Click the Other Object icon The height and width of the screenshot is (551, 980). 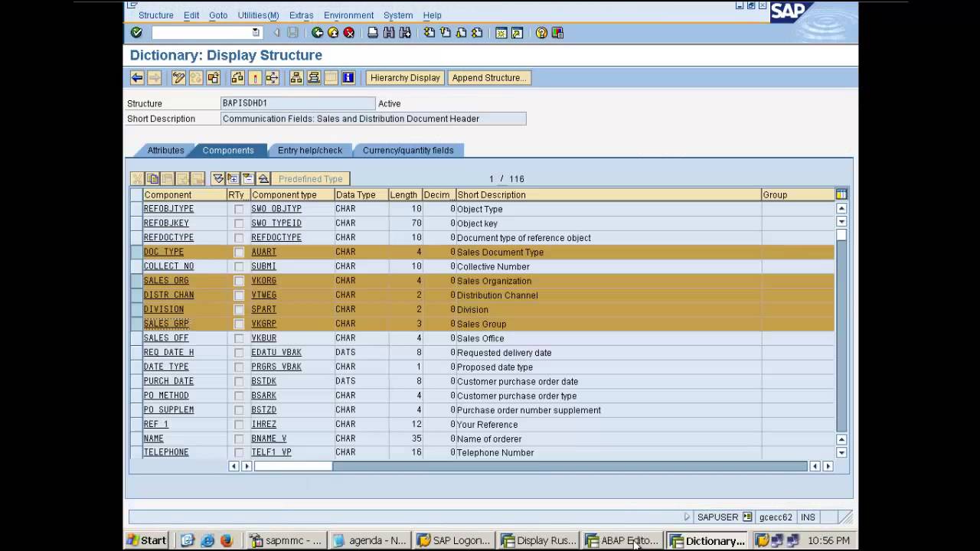(214, 77)
